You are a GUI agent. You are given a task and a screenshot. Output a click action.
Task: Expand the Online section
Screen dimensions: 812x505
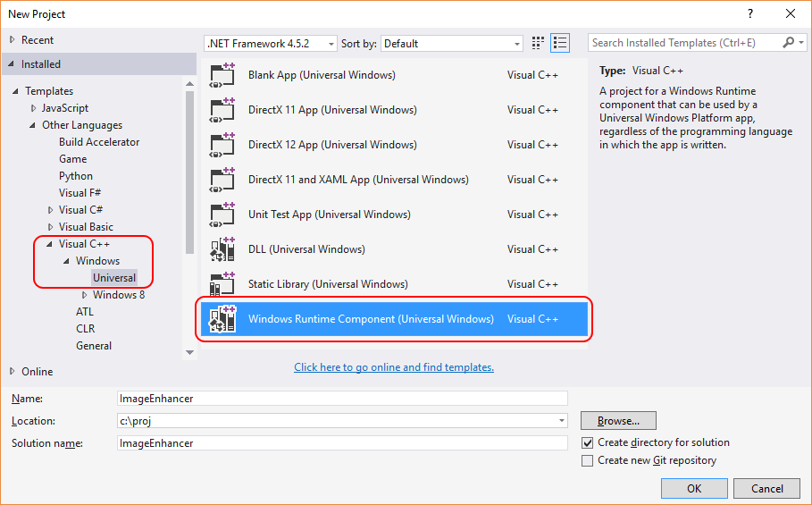click(x=12, y=371)
